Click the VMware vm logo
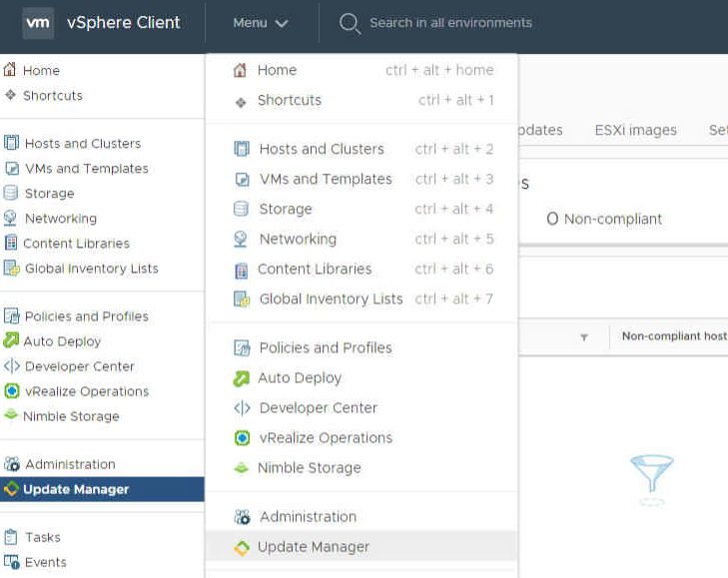Viewport: 728px width, 578px height. pos(38,23)
